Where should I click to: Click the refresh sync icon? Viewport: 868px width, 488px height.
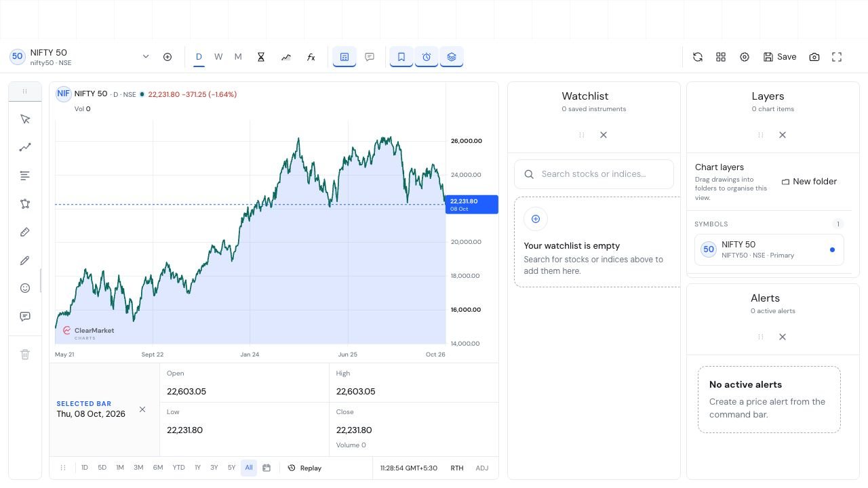pyautogui.click(x=698, y=57)
